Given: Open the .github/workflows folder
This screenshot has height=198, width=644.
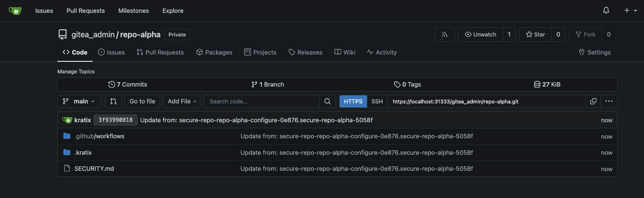Looking at the screenshot, I should point(99,136).
